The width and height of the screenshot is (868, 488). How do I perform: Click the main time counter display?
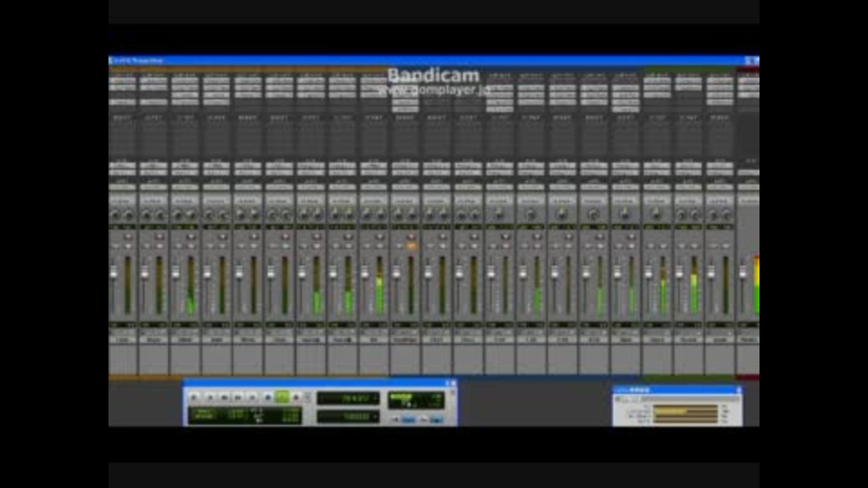pos(348,398)
